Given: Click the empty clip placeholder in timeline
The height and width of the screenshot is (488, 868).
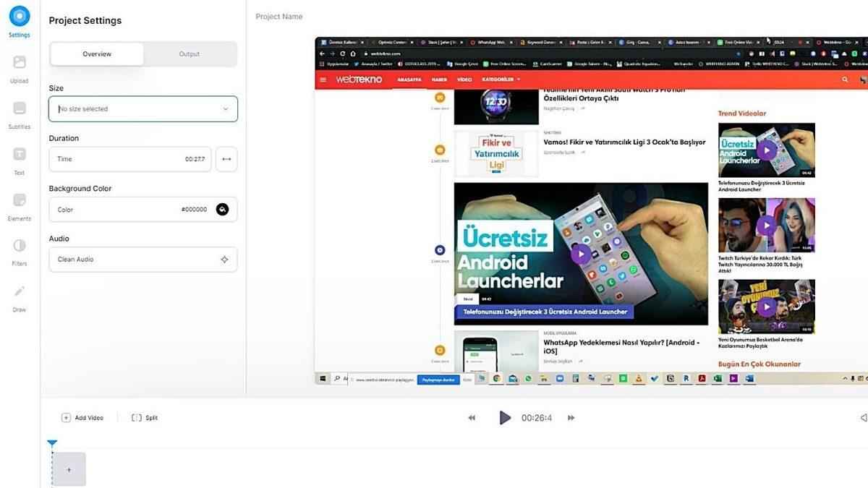Looking at the screenshot, I should pos(69,468).
